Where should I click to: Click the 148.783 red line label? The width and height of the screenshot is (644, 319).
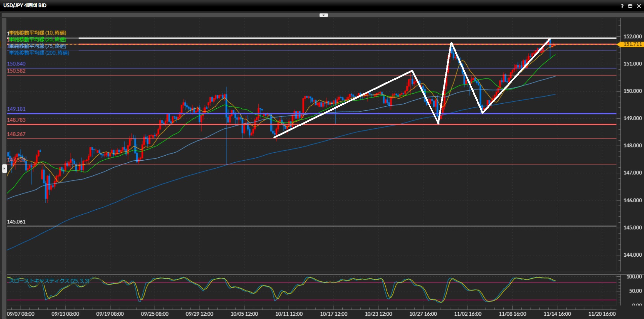click(16, 120)
